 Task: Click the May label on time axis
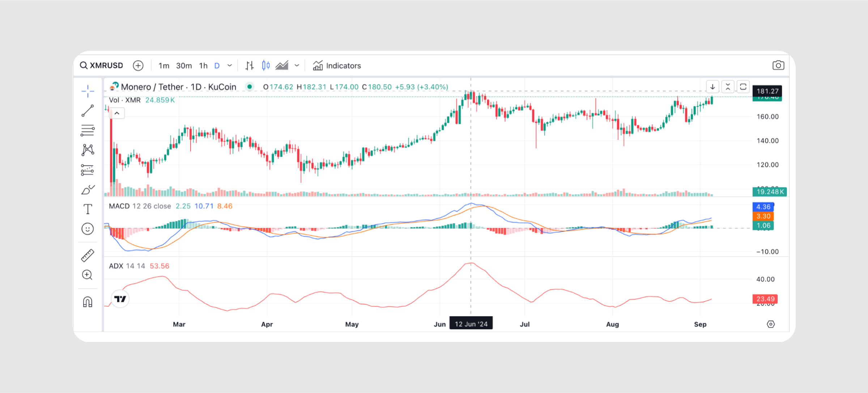tap(352, 324)
